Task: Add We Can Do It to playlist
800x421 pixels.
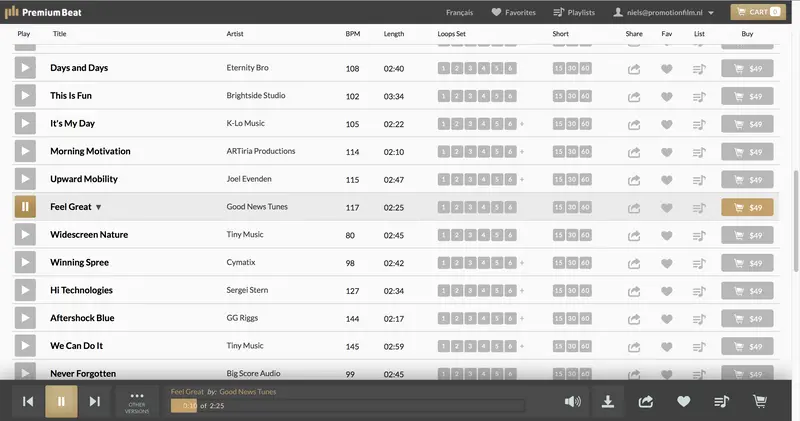Action: [x=699, y=347]
